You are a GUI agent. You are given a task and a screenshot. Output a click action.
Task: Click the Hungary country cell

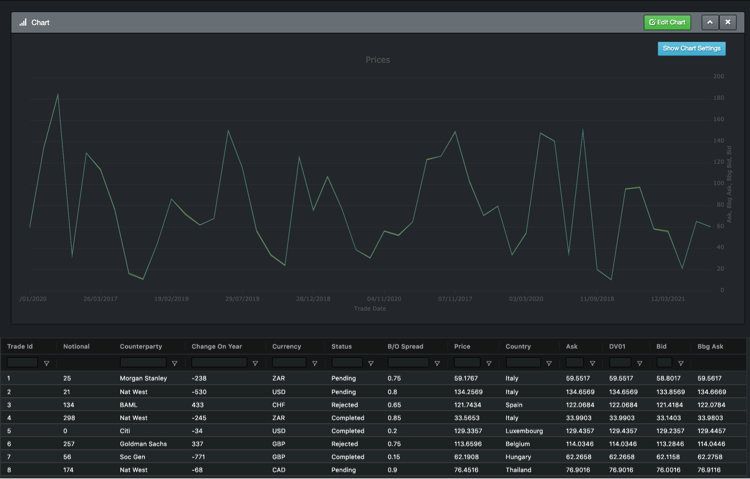point(518,457)
